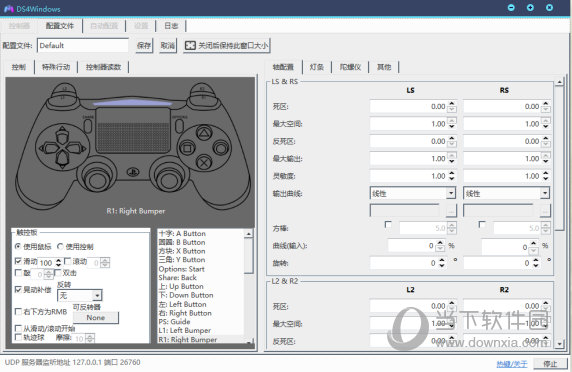Switch to the 配置文件 tab
The height and width of the screenshot is (372, 572).
pyautogui.click(x=59, y=26)
